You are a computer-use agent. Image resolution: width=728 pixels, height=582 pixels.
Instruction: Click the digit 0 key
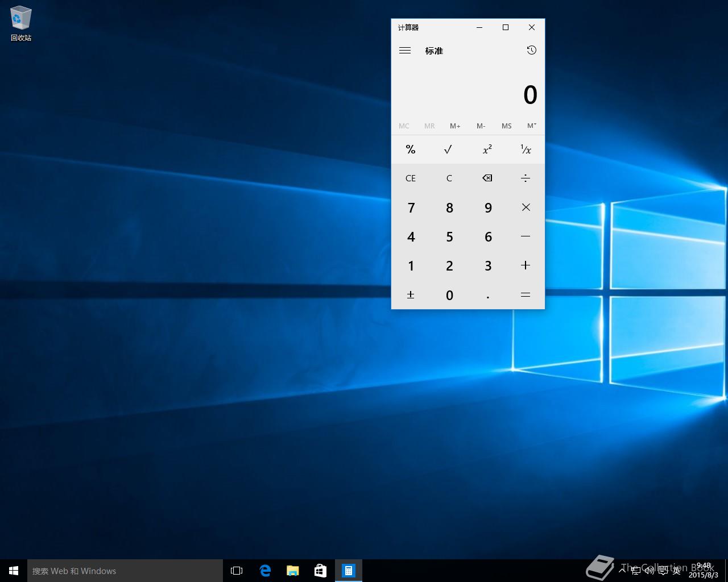click(x=449, y=295)
